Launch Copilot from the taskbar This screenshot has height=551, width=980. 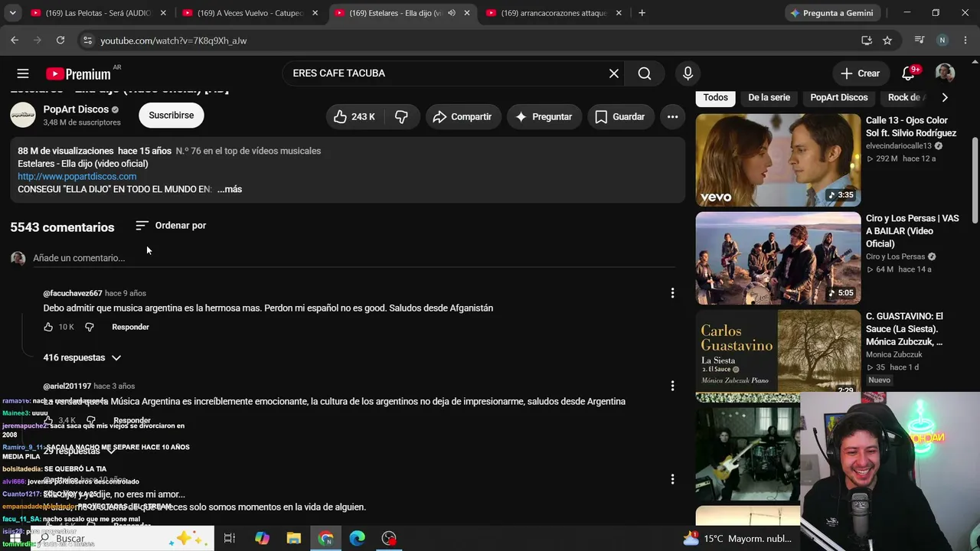click(x=262, y=539)
